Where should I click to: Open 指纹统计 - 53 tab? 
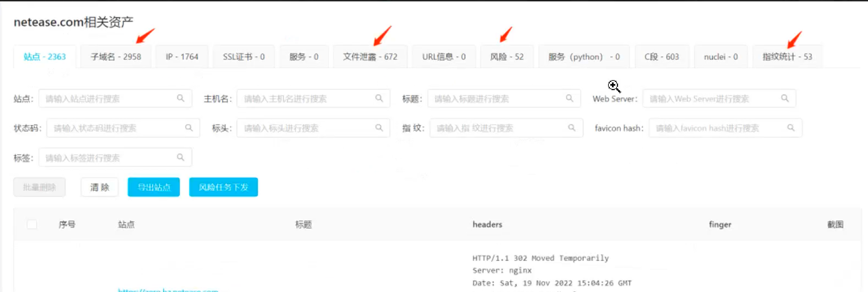[787, 57]
